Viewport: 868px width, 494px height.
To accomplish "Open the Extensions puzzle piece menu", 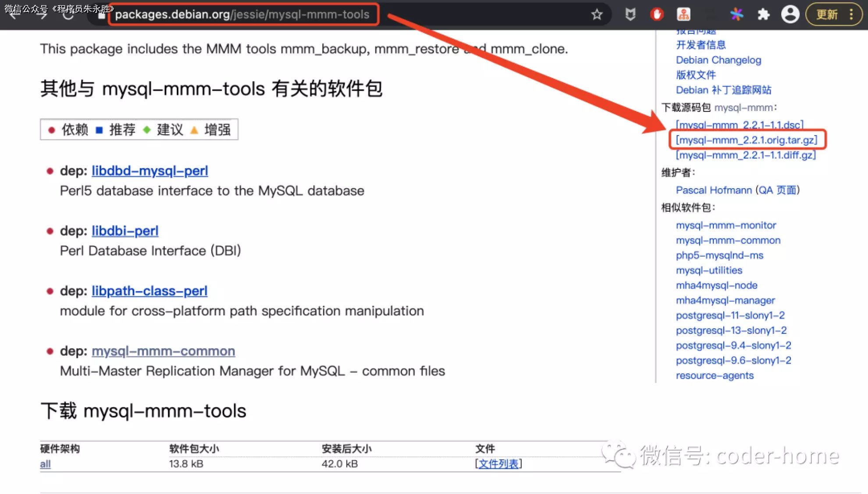I will click(763, 14).
